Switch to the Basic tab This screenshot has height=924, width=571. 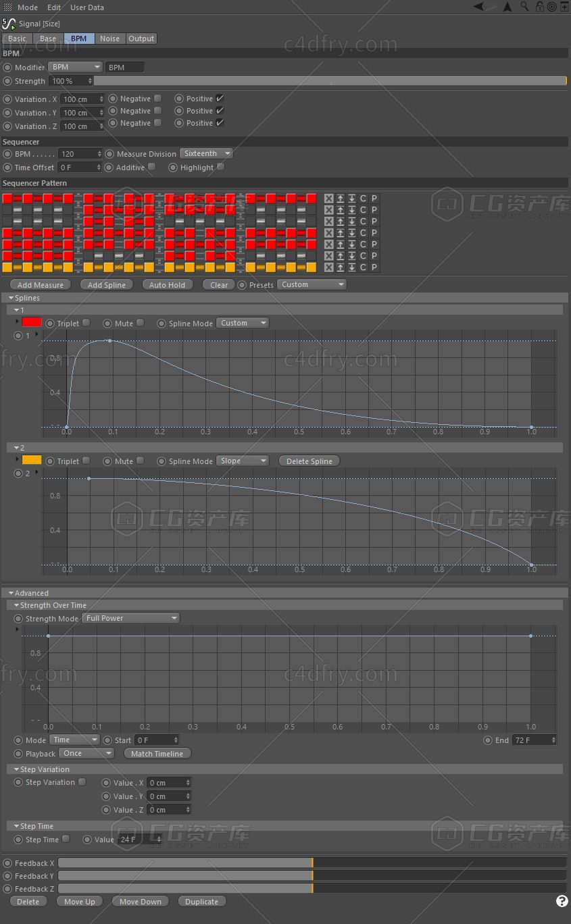[x=17, y=38]
